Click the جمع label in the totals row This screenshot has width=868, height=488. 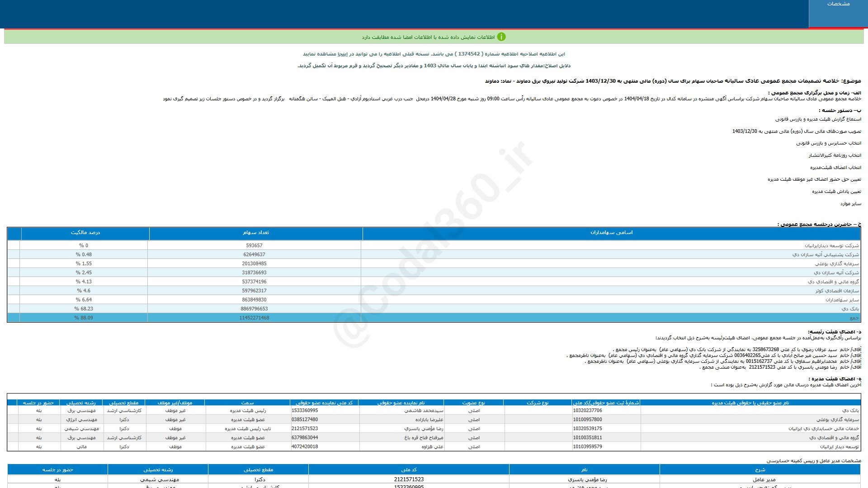pyautogui.click(x=854, y=318)
